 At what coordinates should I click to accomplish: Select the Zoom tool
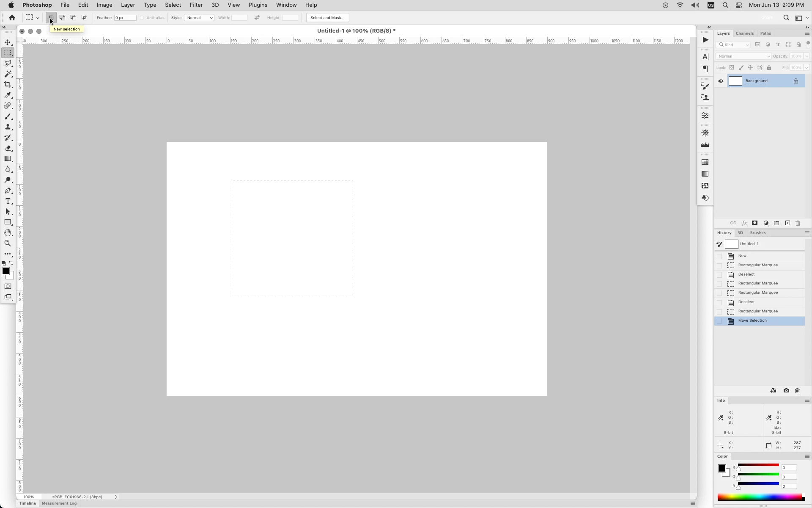(x=8, y=243)
